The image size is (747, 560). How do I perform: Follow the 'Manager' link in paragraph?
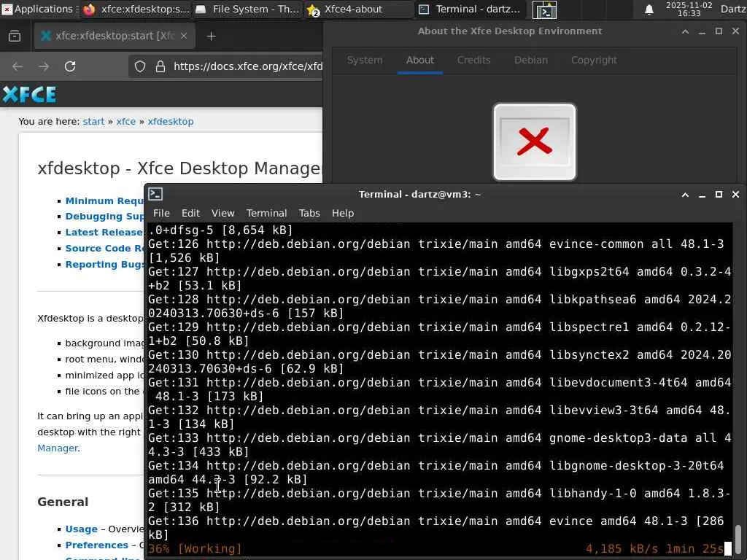[x=58, y=448]
